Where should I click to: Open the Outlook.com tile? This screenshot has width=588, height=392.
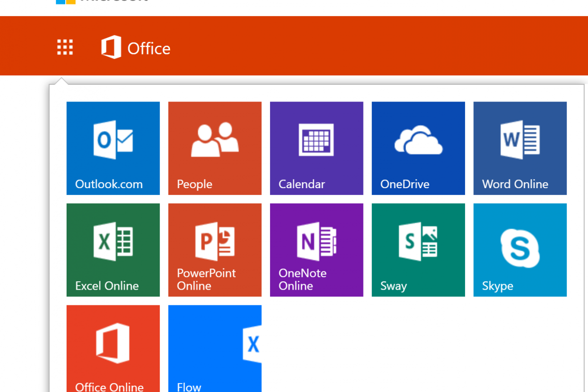pos(113,148)
